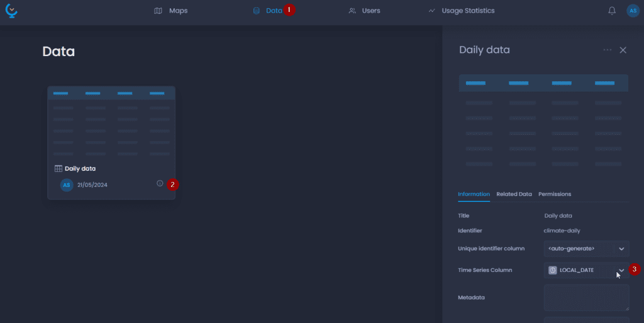Click the Daily data panel heading
The image size is (644, 323).
485,50
